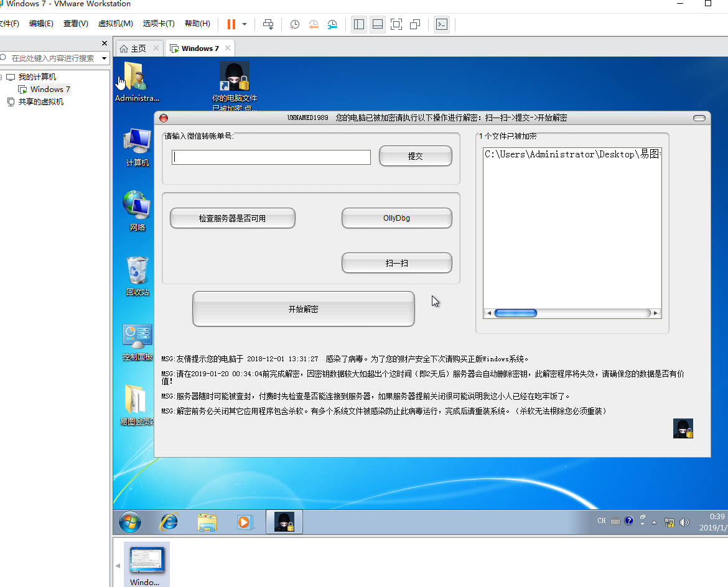The image size is (728, 587).
Task: Open the 计算机 desktop icon
Action: (138, 147)
